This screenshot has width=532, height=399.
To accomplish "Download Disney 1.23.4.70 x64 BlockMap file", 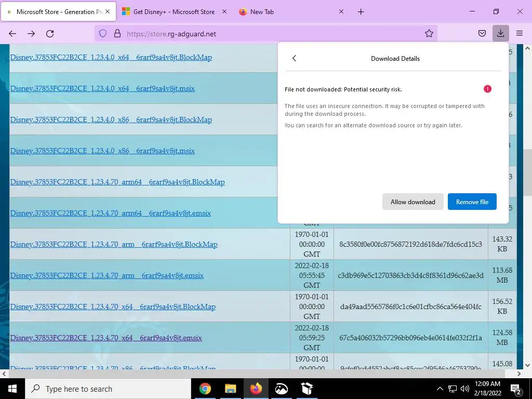I will (x=113, y=307).
